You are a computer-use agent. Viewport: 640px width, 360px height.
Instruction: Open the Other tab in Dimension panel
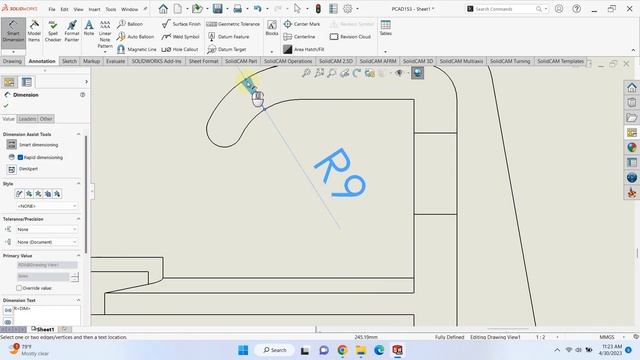(46, 119)
